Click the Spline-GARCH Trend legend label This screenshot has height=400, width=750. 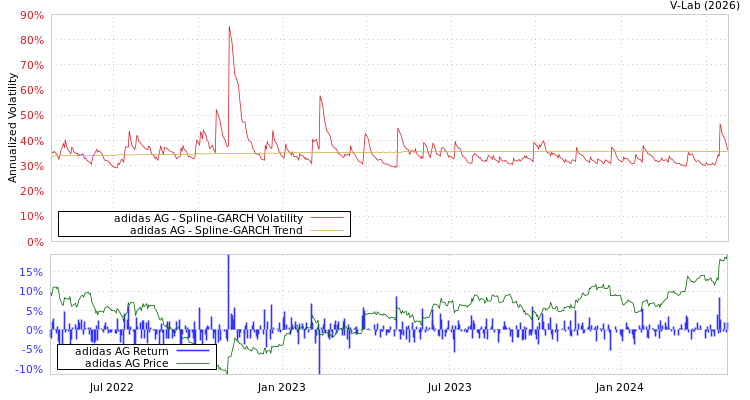coord(216,231)
